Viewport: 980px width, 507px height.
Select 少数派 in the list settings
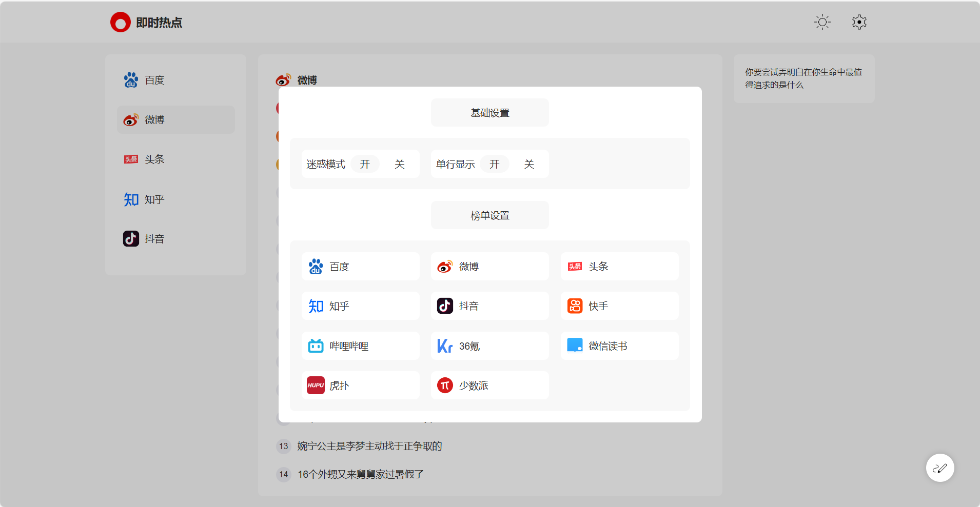[489, 386]
